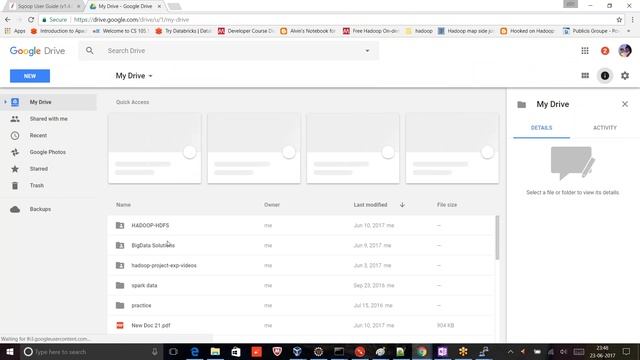This screenshot has width=640, height=360.
Task: Sort by File size column header
Action: [x=447, y=205]
